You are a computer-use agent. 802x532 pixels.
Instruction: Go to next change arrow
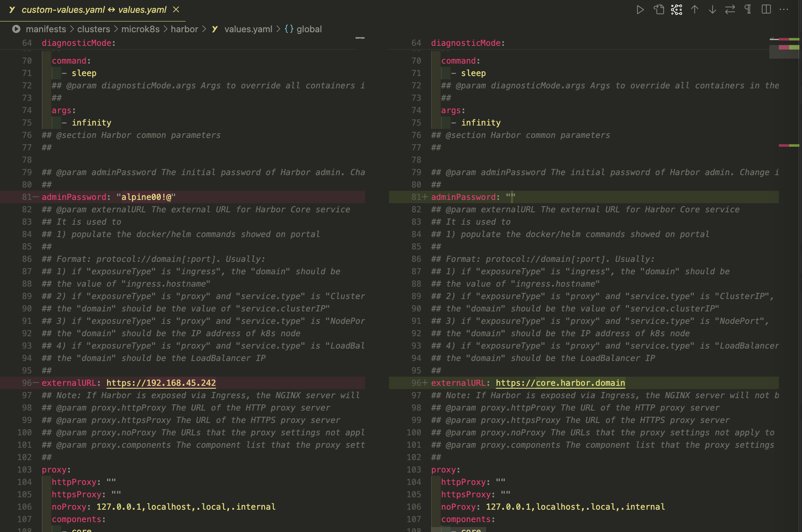[x=712, y=9]
